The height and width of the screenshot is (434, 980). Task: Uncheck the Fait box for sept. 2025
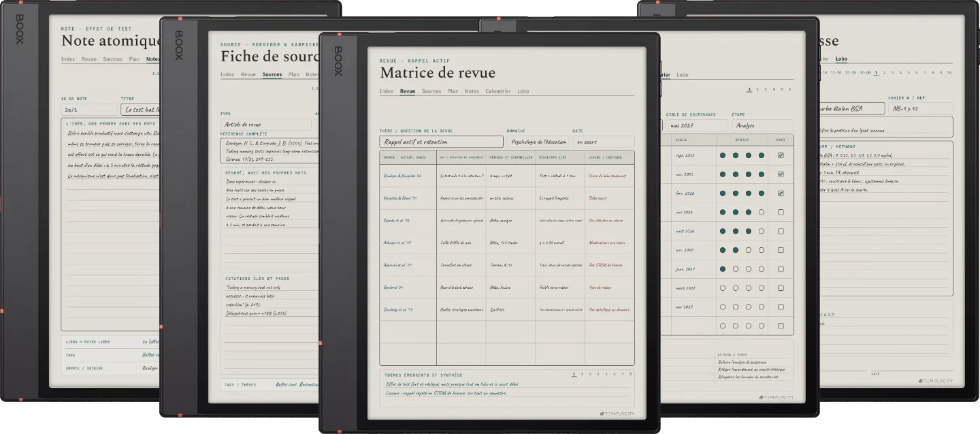point(781,155)
